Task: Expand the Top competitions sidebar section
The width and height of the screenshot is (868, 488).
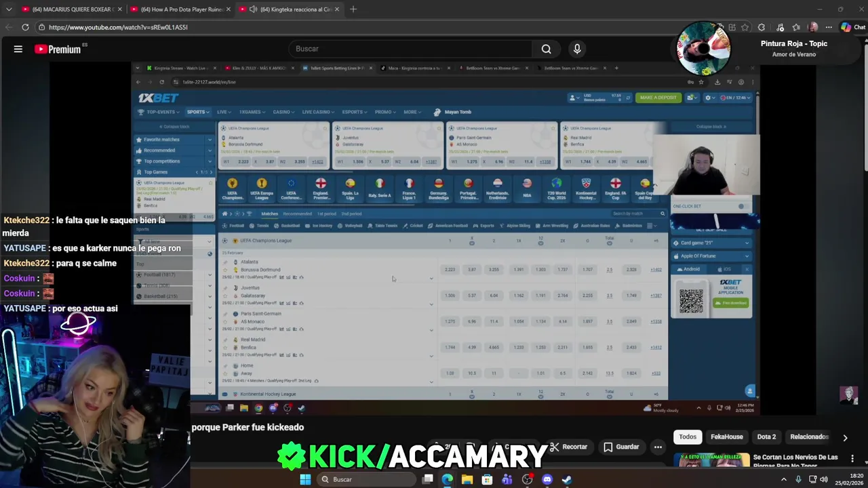Action: point(174,161)
